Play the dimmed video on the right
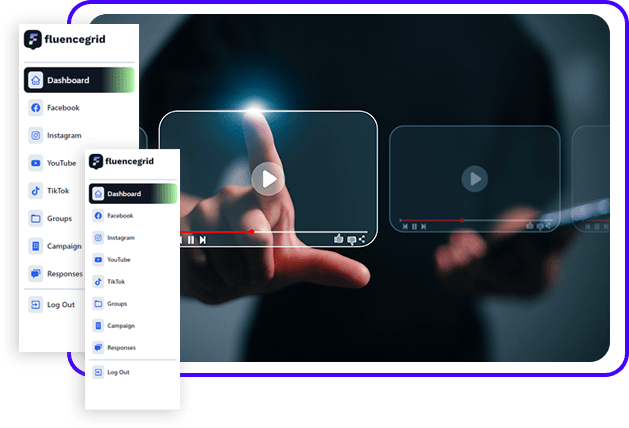 [x=475, y=179]
